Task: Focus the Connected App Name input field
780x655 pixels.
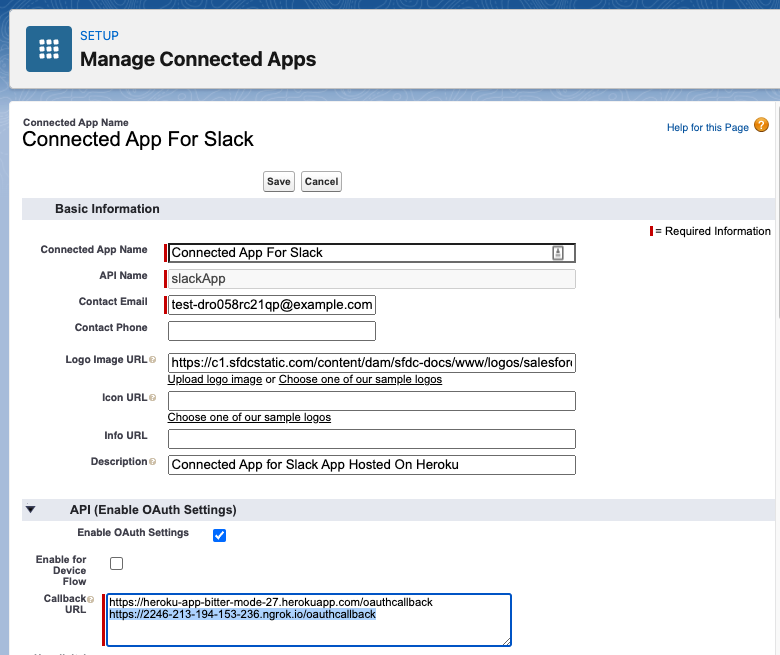Action: click(372, 253)
